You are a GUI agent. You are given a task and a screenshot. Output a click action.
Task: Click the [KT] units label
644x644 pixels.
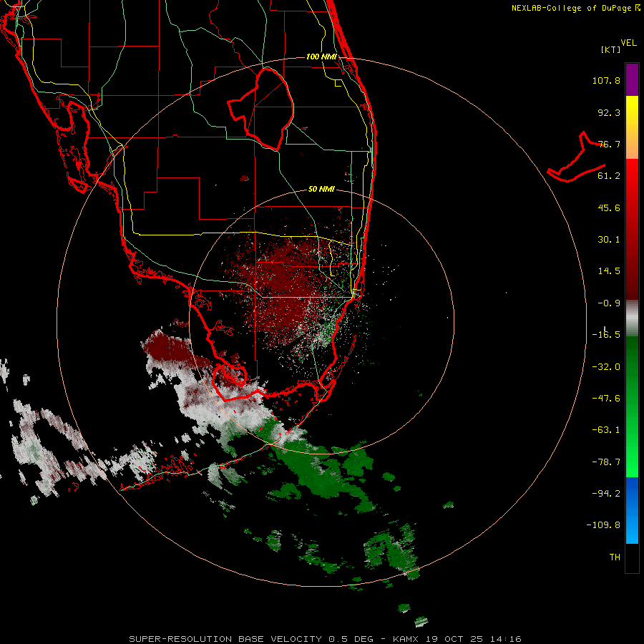(611, 49)
